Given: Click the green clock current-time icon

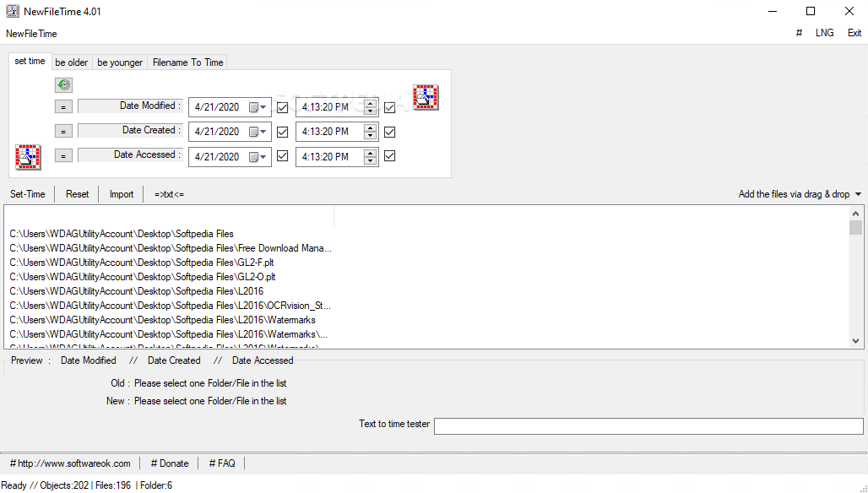Looking at the screenshot, I should point(64,85).
